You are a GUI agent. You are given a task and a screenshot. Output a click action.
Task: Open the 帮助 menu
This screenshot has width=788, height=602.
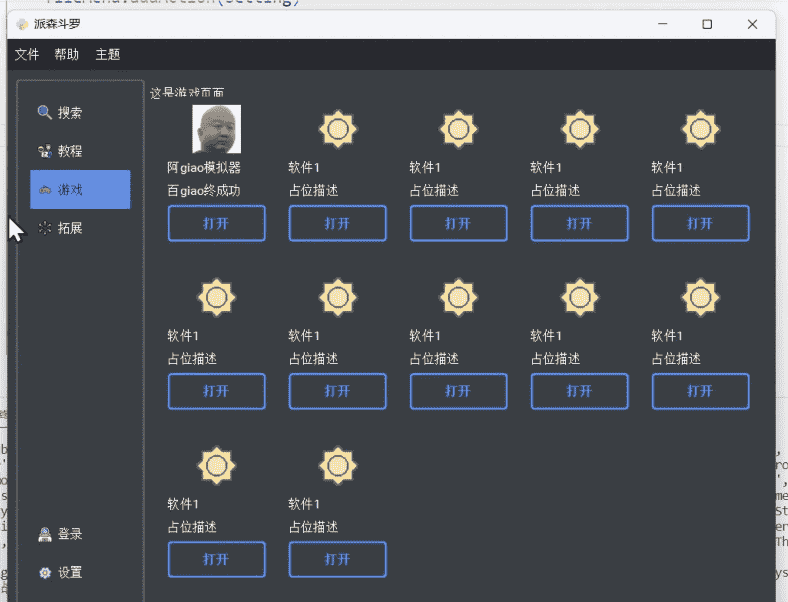(x=67, y=54)
